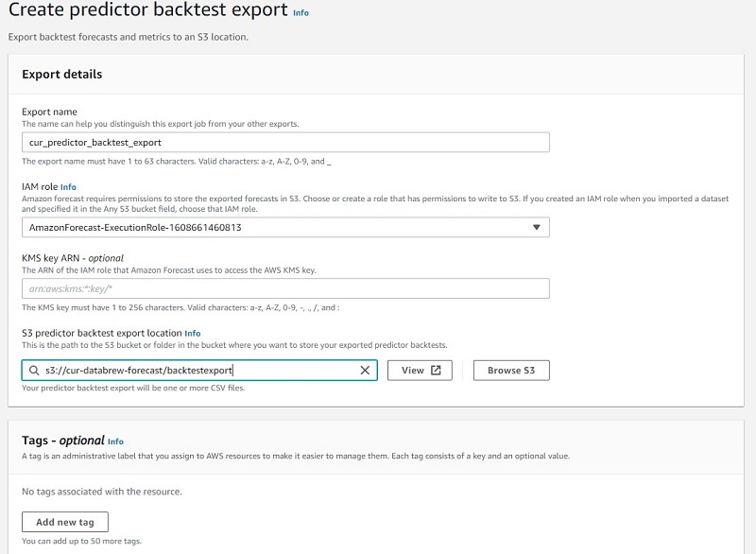Screen dimensions: 756x554
Task: Click the 'KMS key ARN - optional' label
Action: click(x=73, y=258)
